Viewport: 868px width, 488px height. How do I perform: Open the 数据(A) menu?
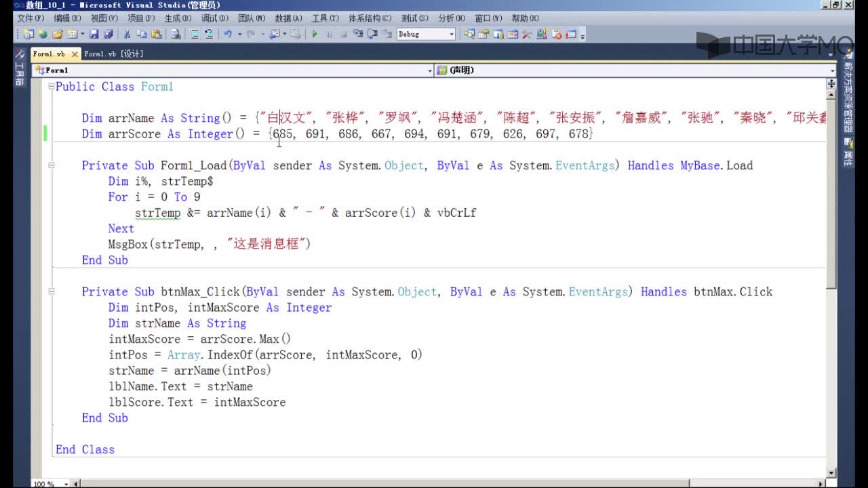288,18
